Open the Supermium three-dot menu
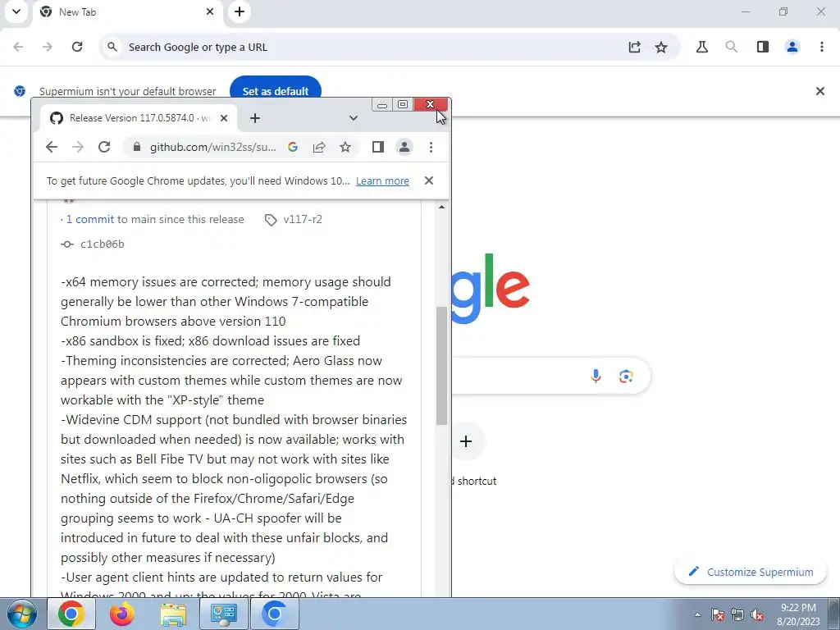Image resolution: width=840 pixels, height=630 pixels. click(822, 47)
